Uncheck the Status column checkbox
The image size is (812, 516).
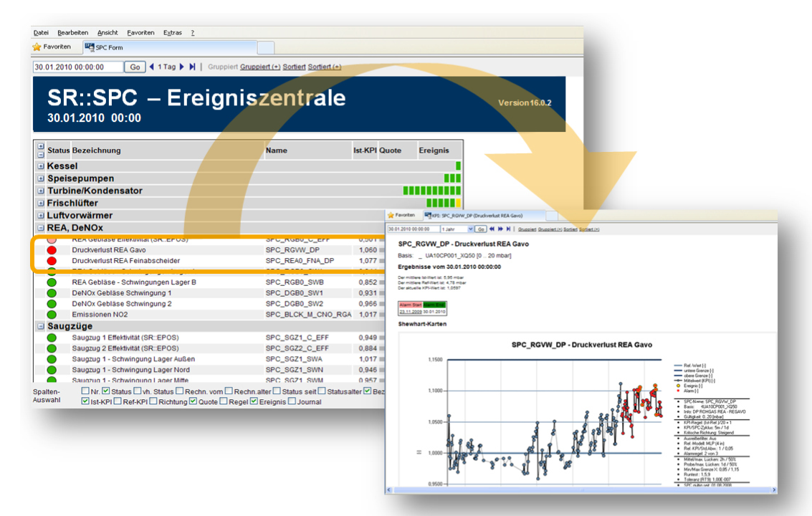coord(106,391)
